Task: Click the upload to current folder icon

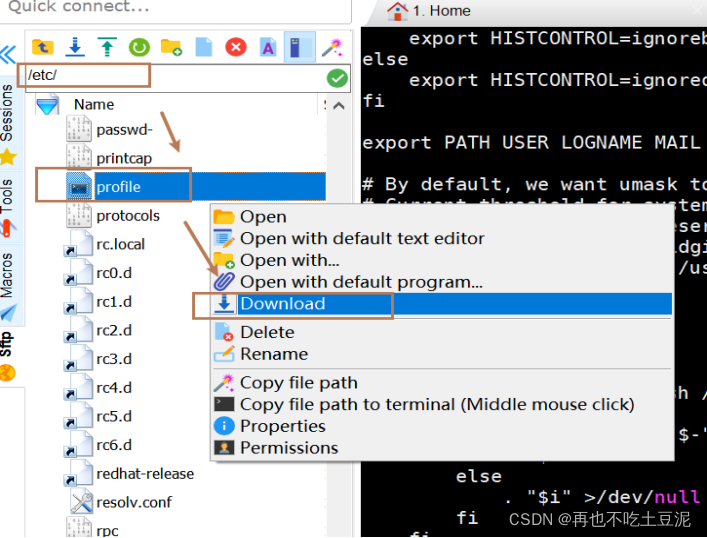Action: (107, 47)
